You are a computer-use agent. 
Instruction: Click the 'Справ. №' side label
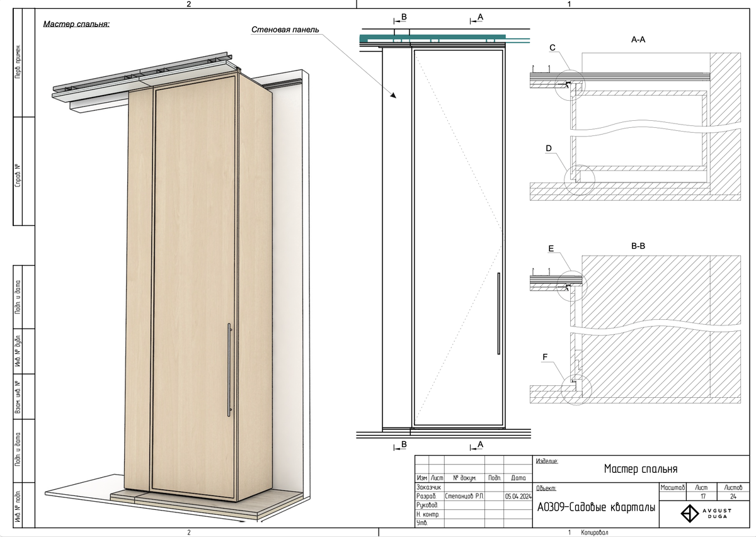click(x=18, y=175)
